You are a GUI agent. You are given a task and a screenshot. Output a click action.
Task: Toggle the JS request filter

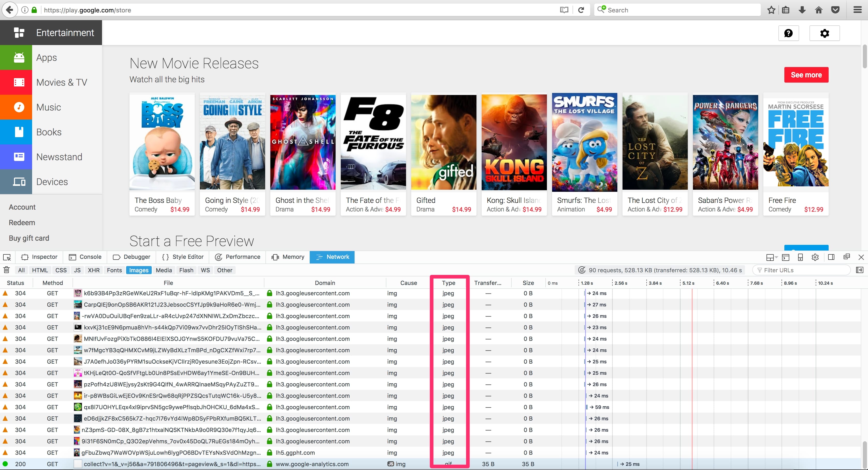[x=77, y=270]
